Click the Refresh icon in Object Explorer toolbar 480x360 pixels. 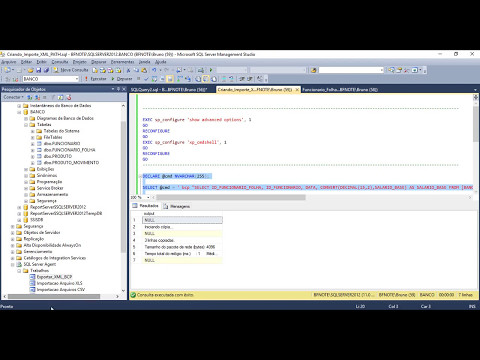pos(60,97)
